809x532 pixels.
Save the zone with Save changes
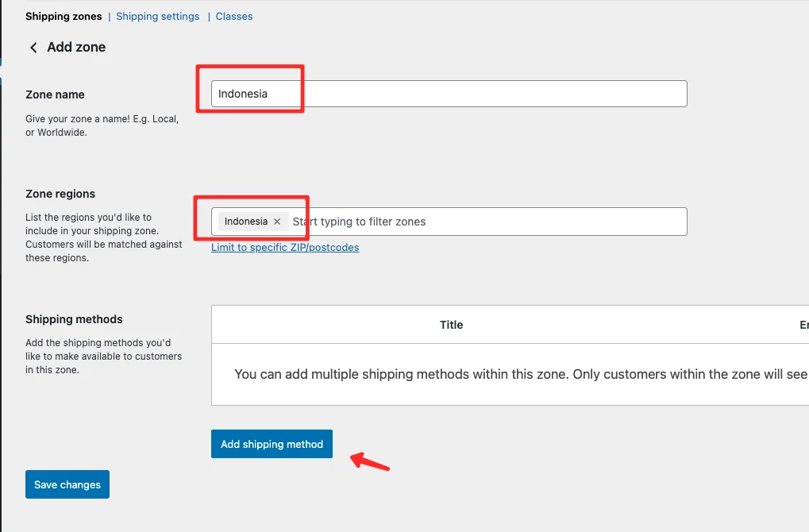point(67,484)
